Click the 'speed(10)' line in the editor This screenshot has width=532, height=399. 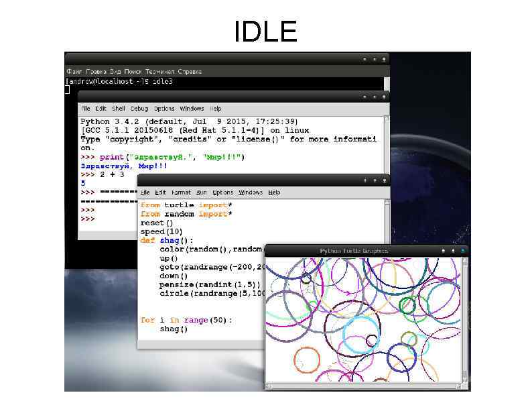tap(161, 232)
